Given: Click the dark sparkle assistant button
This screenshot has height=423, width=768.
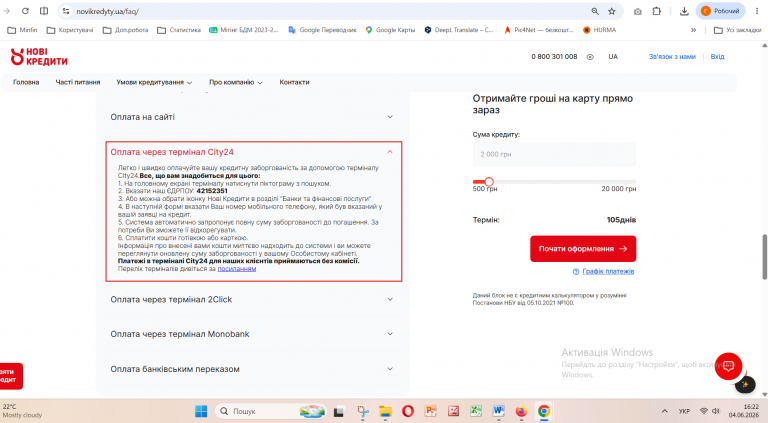Looking at the screenshot, I should click(745, 384).
